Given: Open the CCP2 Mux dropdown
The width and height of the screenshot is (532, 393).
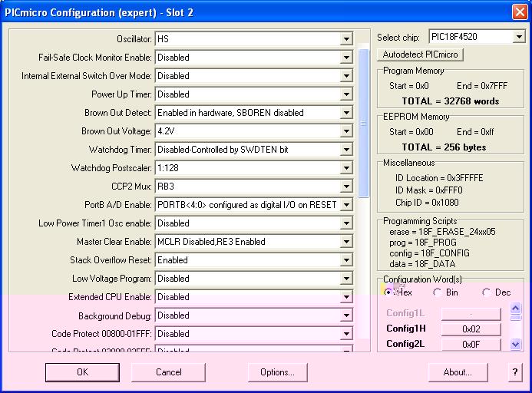Looking at the screenshot, I should [x=346, y=187].
